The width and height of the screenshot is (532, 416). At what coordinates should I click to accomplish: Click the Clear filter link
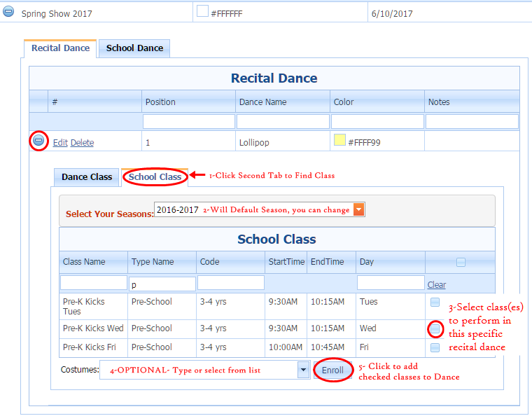436,284
